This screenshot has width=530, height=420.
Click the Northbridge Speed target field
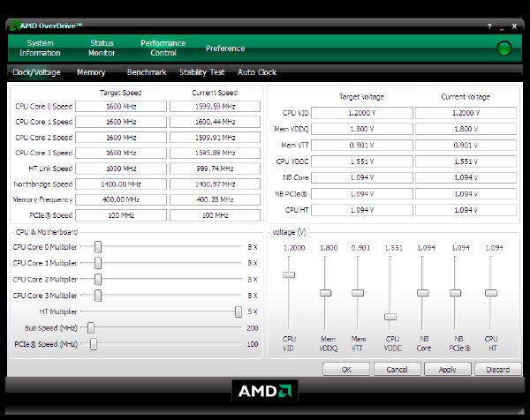(x=121, y=184)
